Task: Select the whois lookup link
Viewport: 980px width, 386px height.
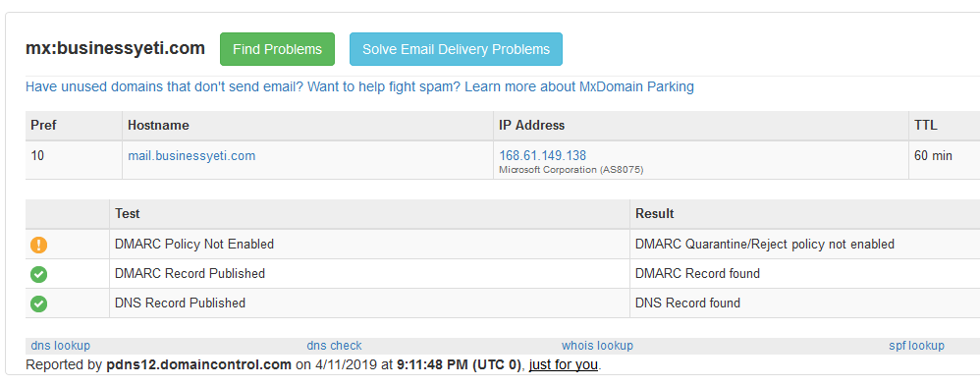Action: pyautogui.click(x=597, y=346)
